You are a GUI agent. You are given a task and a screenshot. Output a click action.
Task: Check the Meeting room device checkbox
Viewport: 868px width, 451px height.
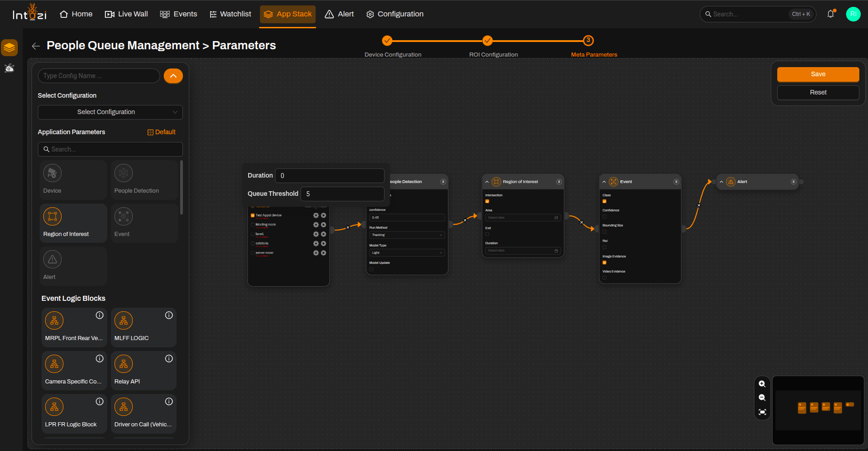pyautogui.click(x=253, y=225)
